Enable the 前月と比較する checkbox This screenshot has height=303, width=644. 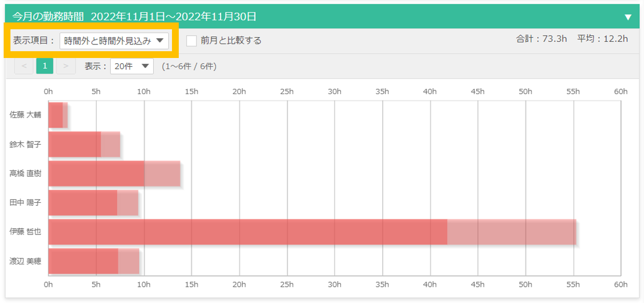pyautogui.click(x=192, y=40)
